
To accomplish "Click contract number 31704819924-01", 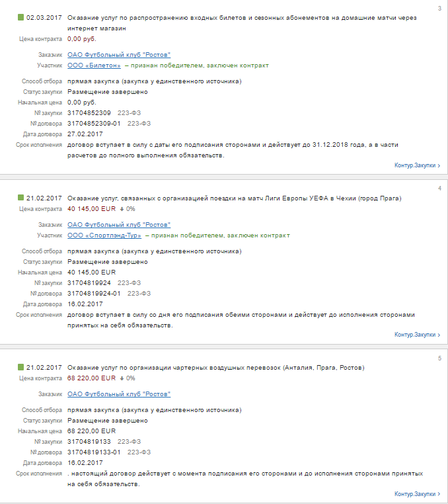I will tap(94, 294).
